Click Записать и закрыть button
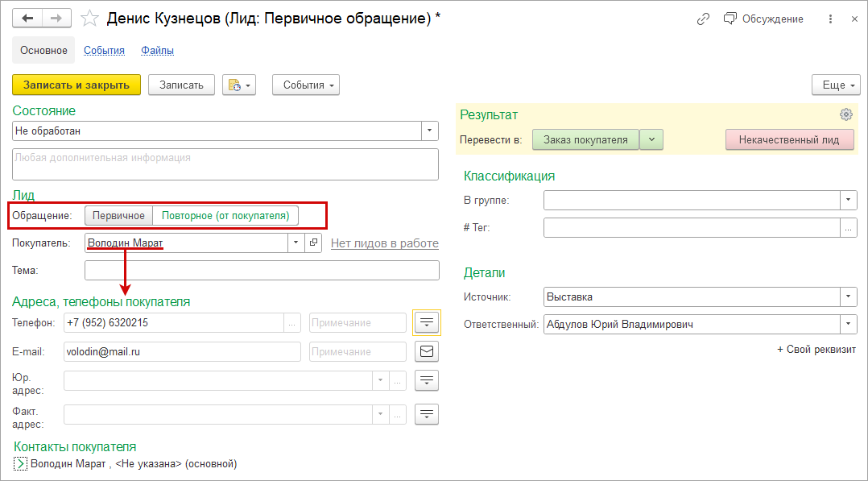868x481 pixels. [76, 85]
